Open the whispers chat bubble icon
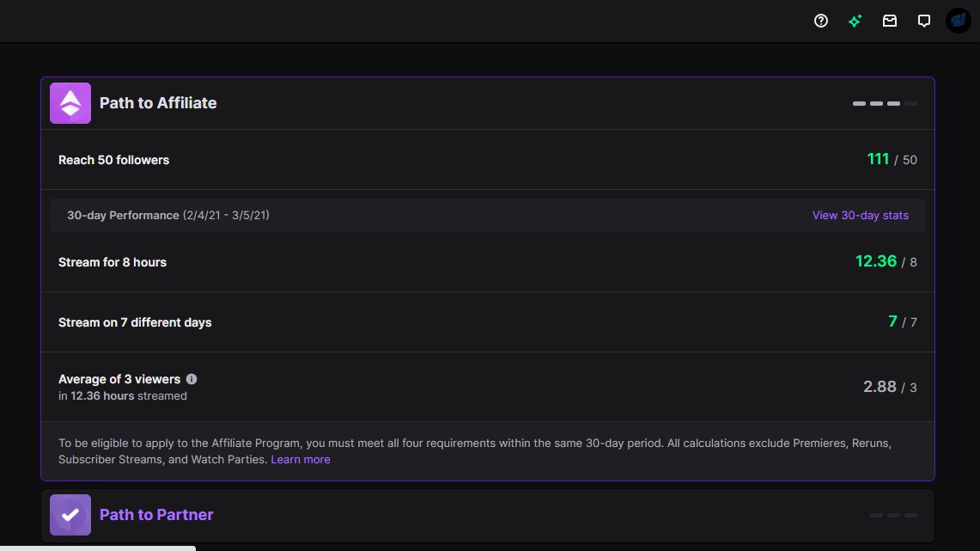 pos(924,21)
